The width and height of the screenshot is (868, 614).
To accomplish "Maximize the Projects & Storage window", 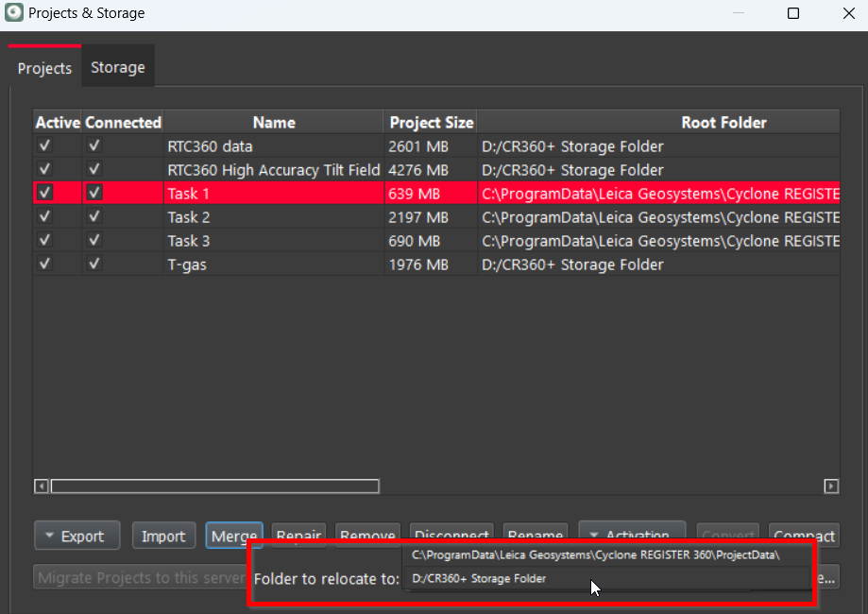I will point(793,14).
